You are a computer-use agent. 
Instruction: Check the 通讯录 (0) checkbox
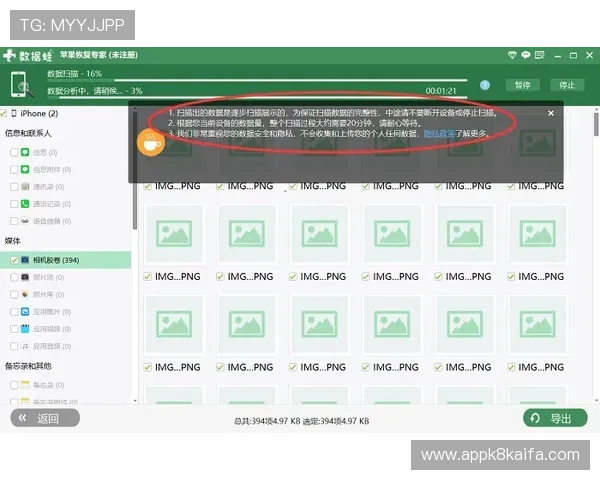(x=14, y=187)
